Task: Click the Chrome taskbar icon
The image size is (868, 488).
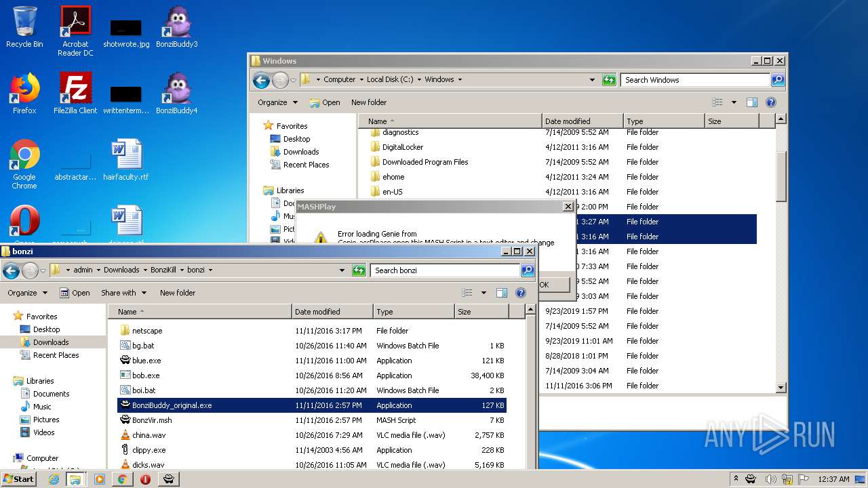Action: point(122,479)
